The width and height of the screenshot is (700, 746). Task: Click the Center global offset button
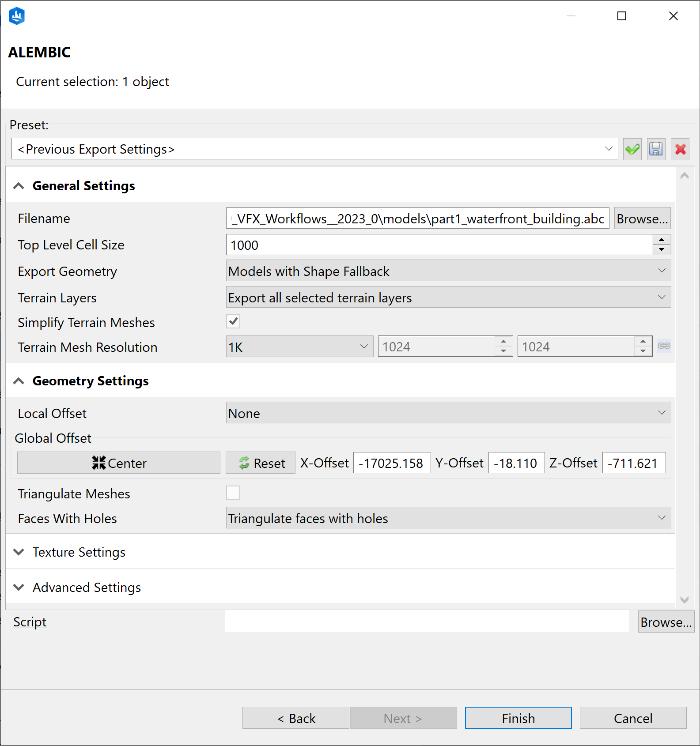click(x=119, y=463)
